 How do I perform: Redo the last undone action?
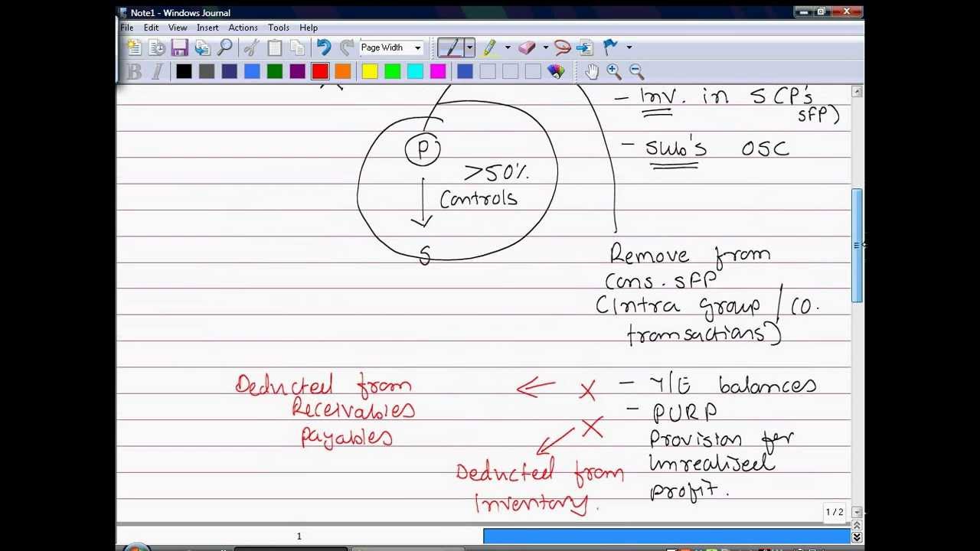347,47
